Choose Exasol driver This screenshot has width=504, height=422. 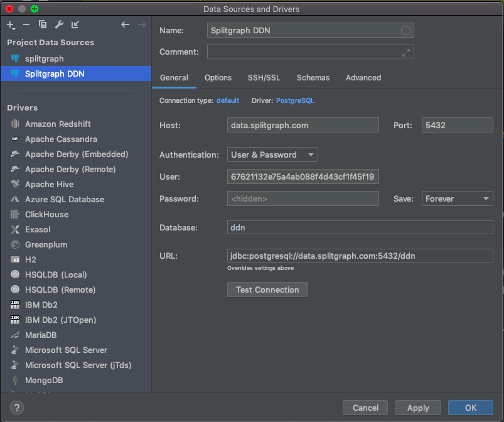pyautogui.click(x=76, y=229)
